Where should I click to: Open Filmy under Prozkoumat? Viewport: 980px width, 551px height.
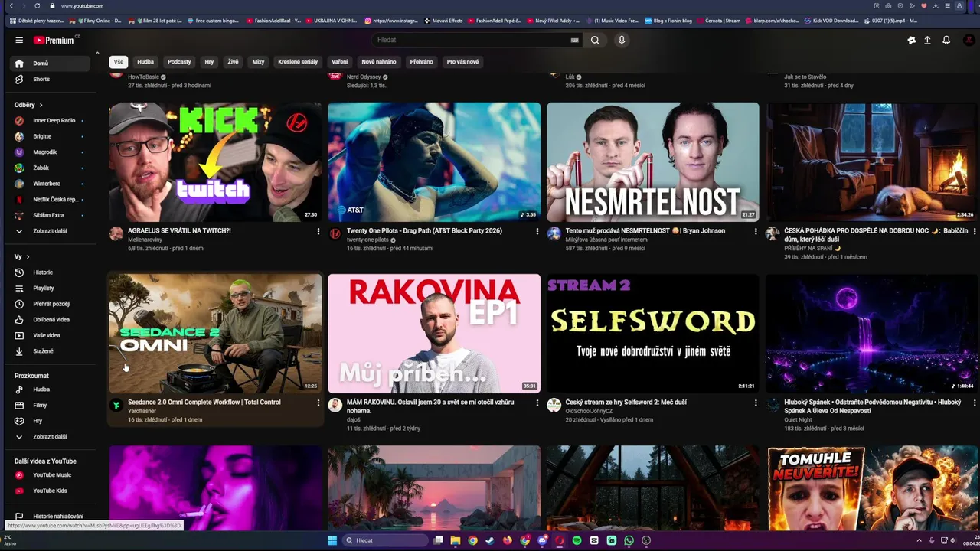pos(51,405)
